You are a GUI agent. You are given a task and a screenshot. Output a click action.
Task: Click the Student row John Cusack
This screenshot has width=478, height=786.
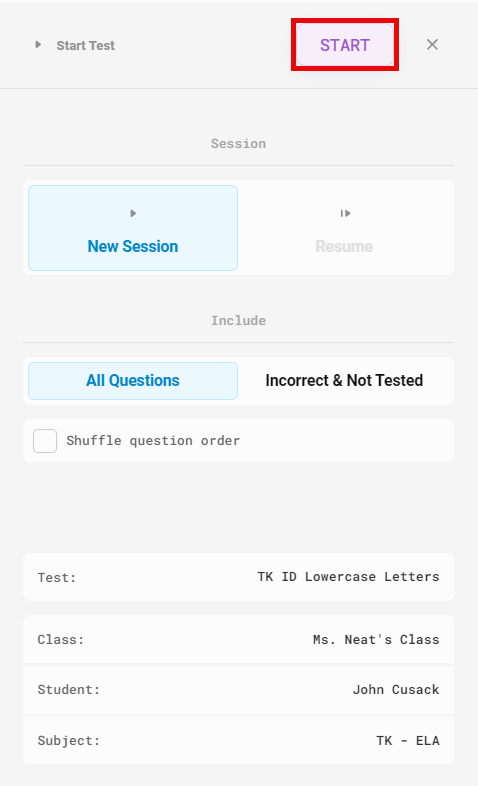pos(238,690)
